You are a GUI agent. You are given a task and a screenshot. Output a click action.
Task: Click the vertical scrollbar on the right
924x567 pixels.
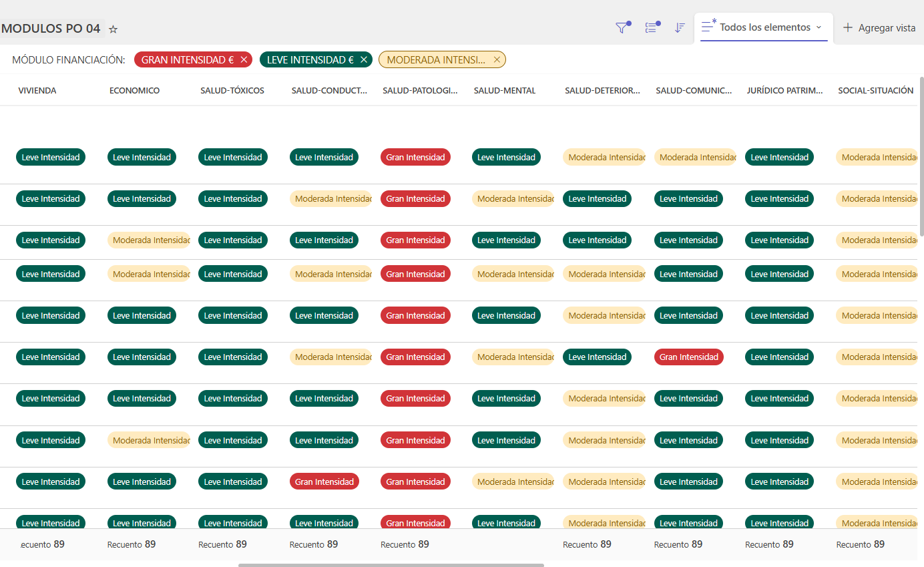tap(921, 160)
